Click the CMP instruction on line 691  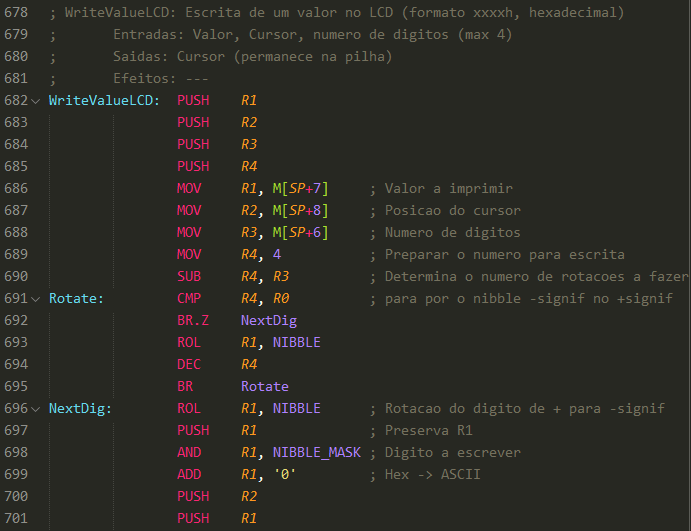pos(189,299)
